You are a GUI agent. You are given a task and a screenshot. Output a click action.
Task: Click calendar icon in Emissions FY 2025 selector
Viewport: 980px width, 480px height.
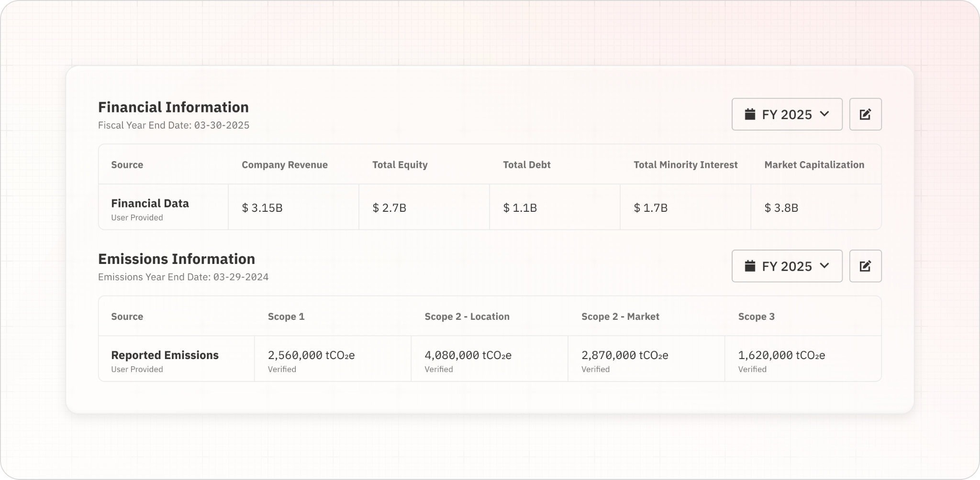tap(750, 266)
